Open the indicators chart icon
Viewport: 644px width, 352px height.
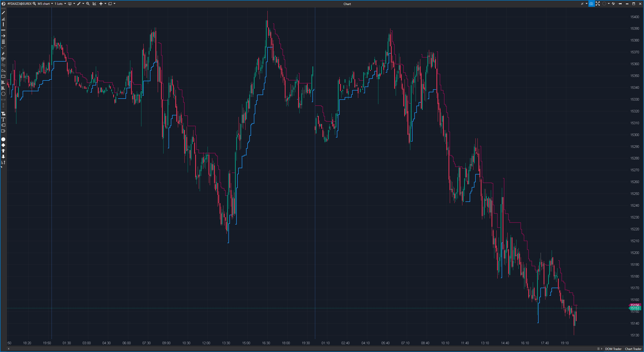click(94, 4)
